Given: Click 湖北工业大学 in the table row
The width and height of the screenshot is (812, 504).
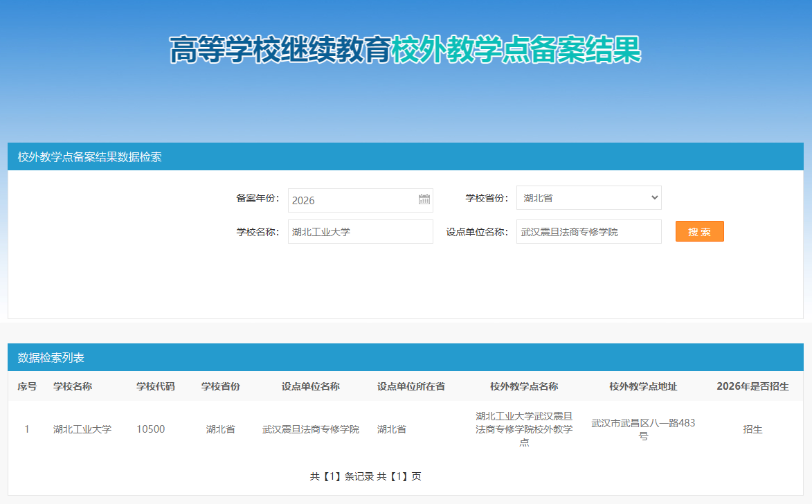Looking at the screenshot, I should (x=82, y=429).
